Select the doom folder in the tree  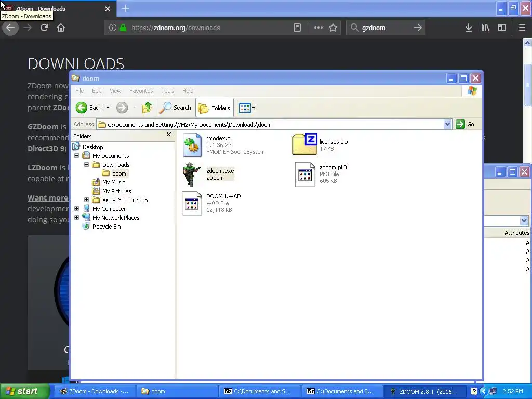tap(119, 174)
